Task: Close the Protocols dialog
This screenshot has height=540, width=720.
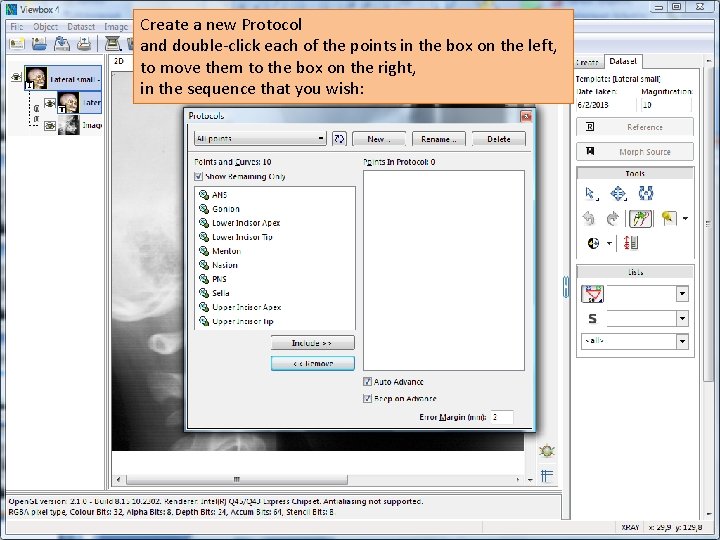Action: pyautogui.click(x=526, y=116)
